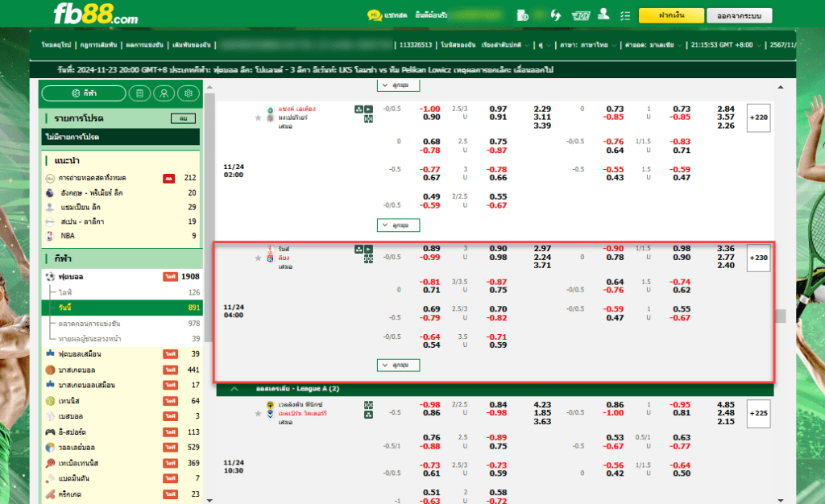
Task: Expand all markets under Reims vs Lyon
Action: pos(398,365)
